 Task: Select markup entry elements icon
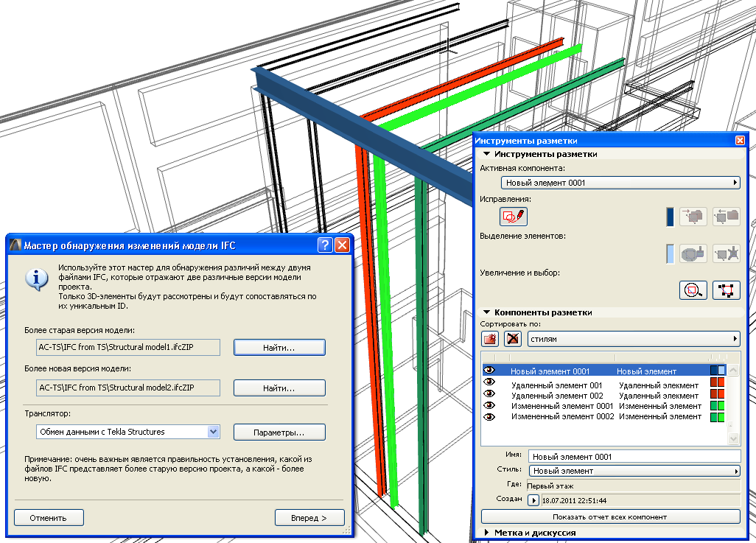coord(727,290)
